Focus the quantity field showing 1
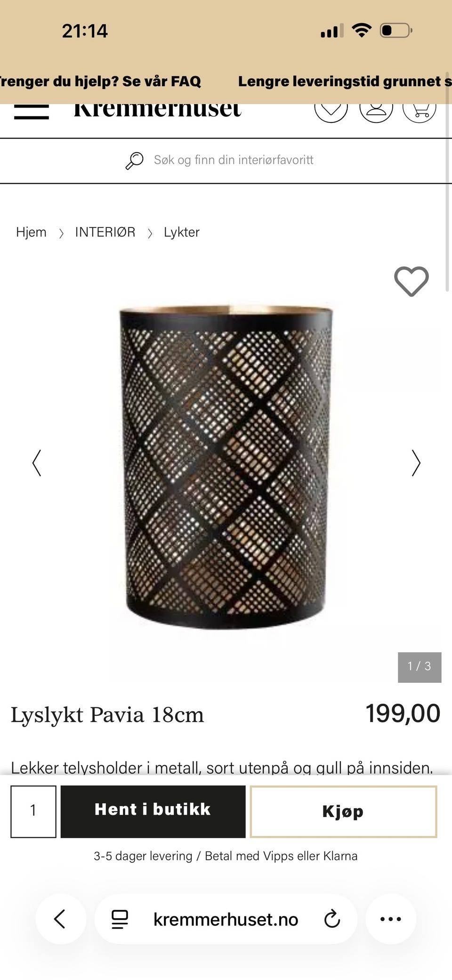The width and height of the screenshot is (452, 980). pos(33,811)
